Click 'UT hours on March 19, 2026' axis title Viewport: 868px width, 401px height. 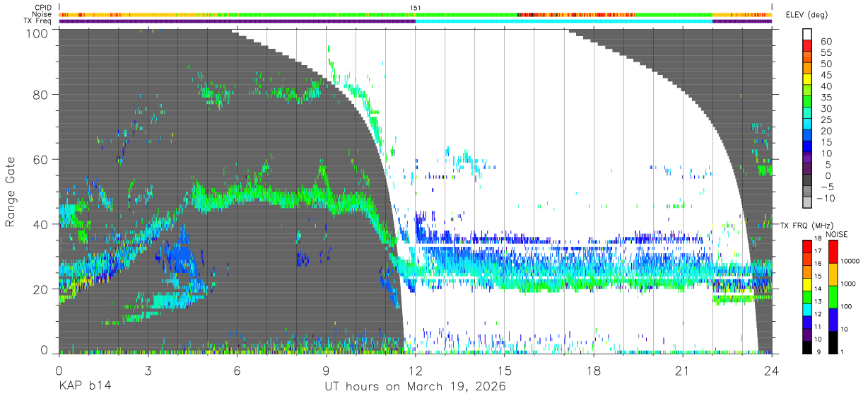coord(416,387)
